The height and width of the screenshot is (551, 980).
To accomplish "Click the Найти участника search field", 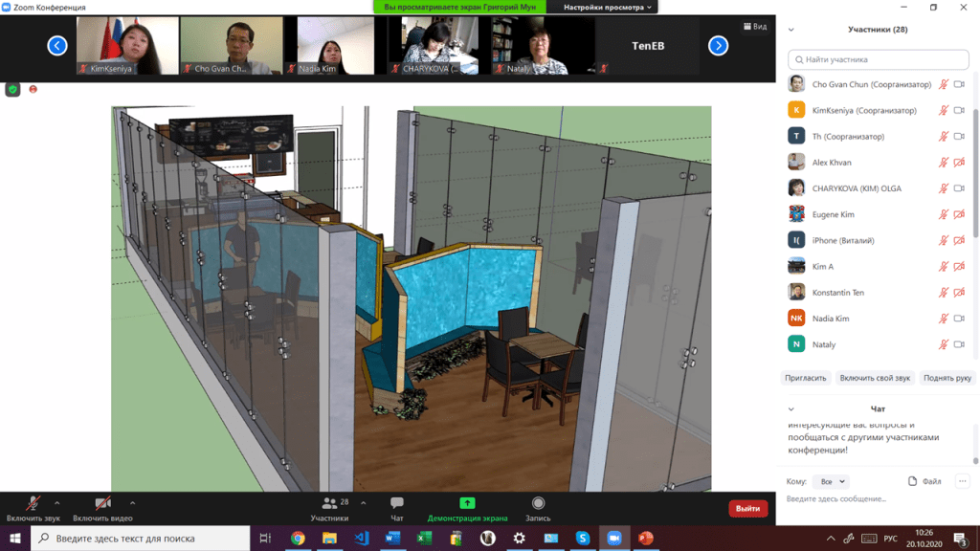I will (x=879, y=59).
